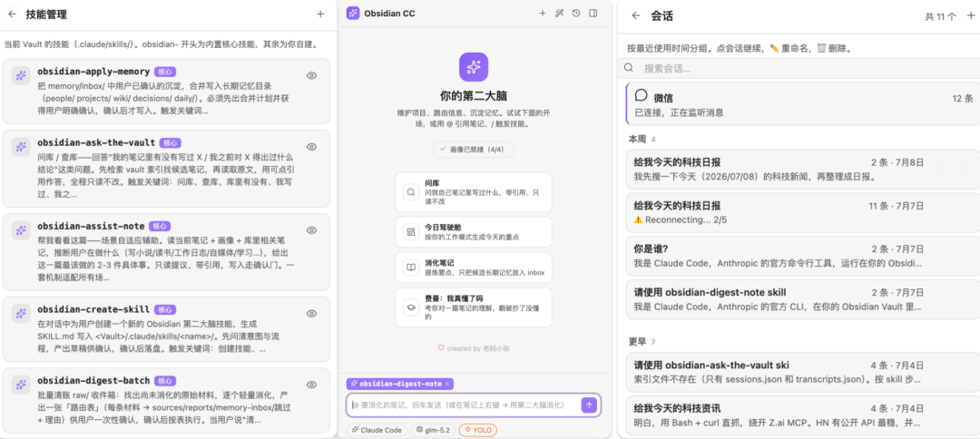Open the glm-5.2 model selector
The width and height of the screenshot is (980, 439).
coord(433,430)
